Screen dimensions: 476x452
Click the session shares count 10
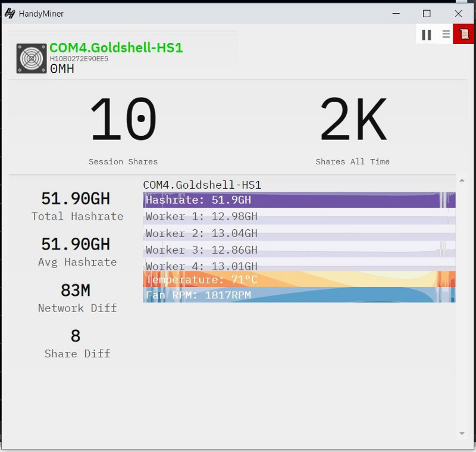[123, 119]
